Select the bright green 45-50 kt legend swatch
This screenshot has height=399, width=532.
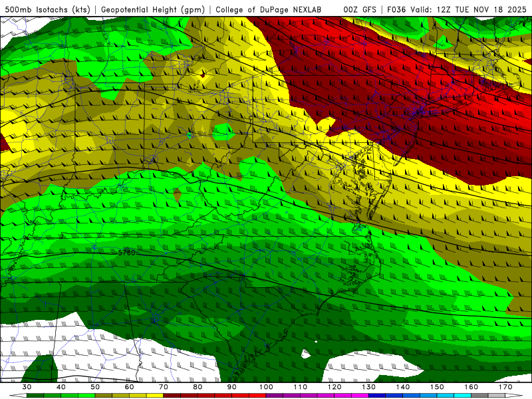click(x=86, y=395)
